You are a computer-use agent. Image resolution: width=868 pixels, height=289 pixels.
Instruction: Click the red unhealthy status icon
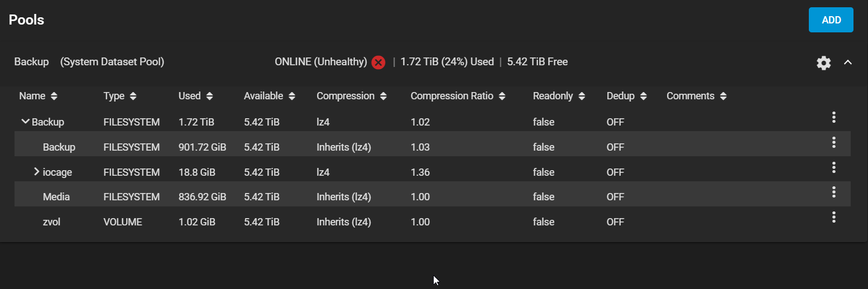378,62
